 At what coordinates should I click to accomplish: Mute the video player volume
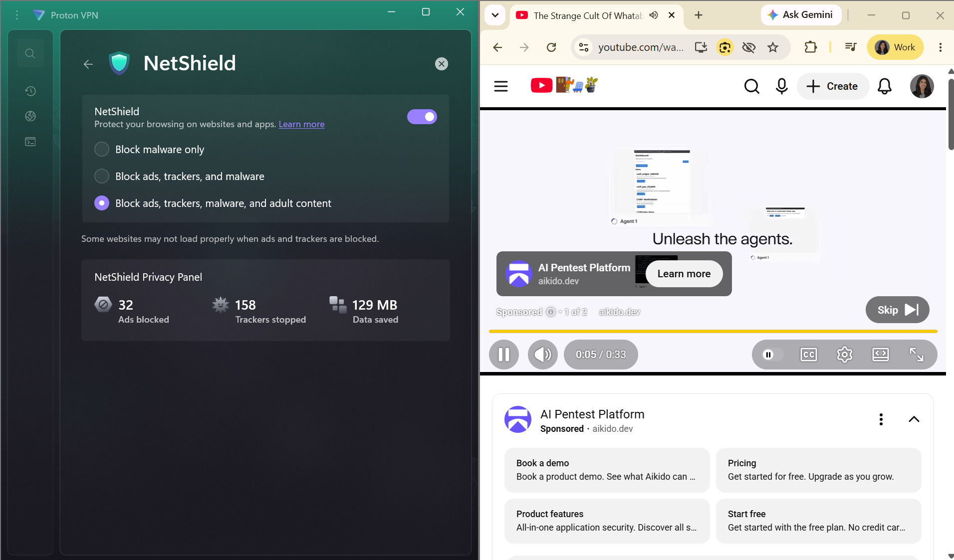point(543,355)
